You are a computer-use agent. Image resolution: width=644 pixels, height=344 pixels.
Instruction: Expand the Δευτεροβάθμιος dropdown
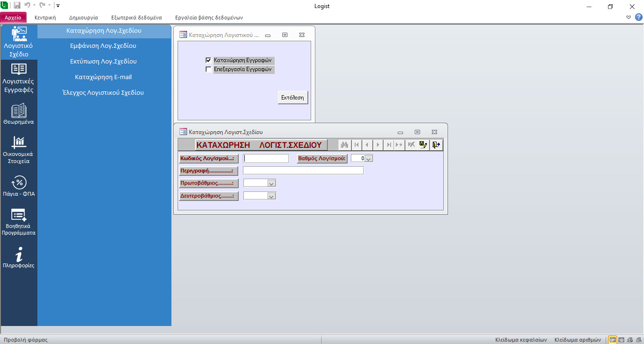click(x=271, y=196)
